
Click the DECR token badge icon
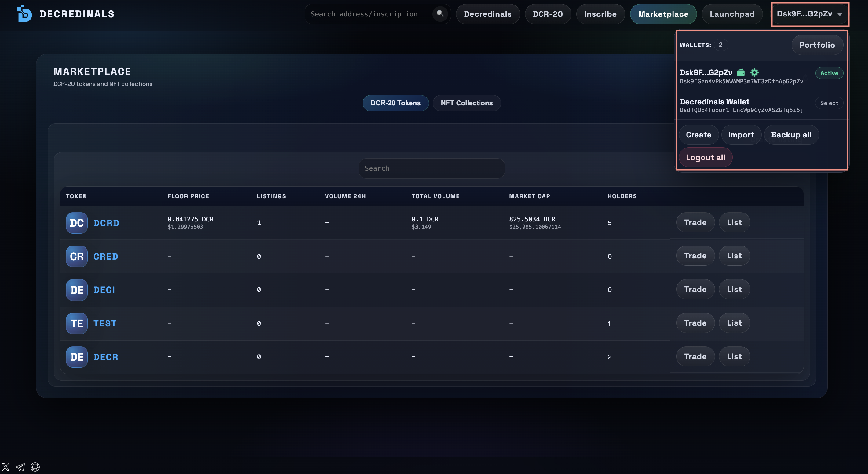pyautogui.click(x=76, y=357)
